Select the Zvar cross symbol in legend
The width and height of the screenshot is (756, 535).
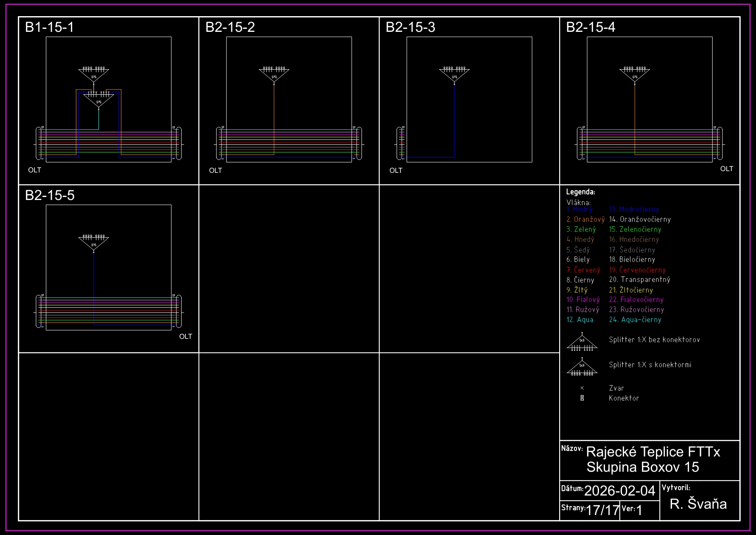click(582, 388)
